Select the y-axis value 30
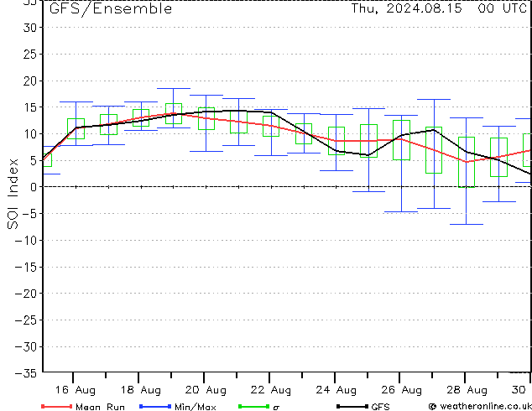Screen dimensions: 532x411 (x=30, y=28)
